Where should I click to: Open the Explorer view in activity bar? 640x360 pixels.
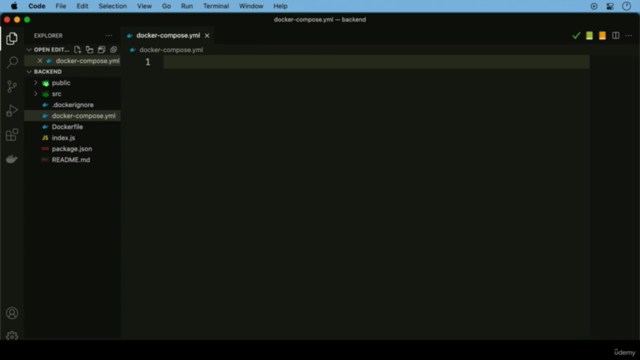click(x=12, y=38)
